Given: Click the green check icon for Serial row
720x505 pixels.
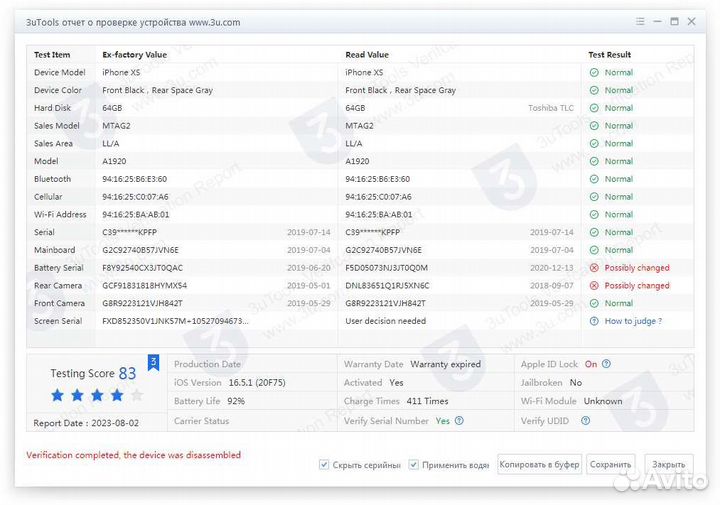Looking at the screenshot, I should click(594, 232).
